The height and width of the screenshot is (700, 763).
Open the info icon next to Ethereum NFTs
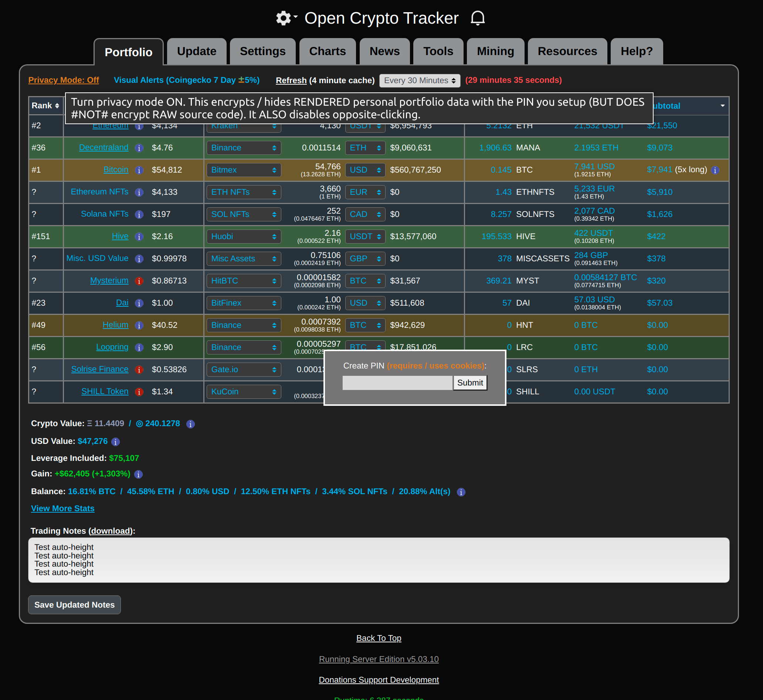(x=139, y=193)
